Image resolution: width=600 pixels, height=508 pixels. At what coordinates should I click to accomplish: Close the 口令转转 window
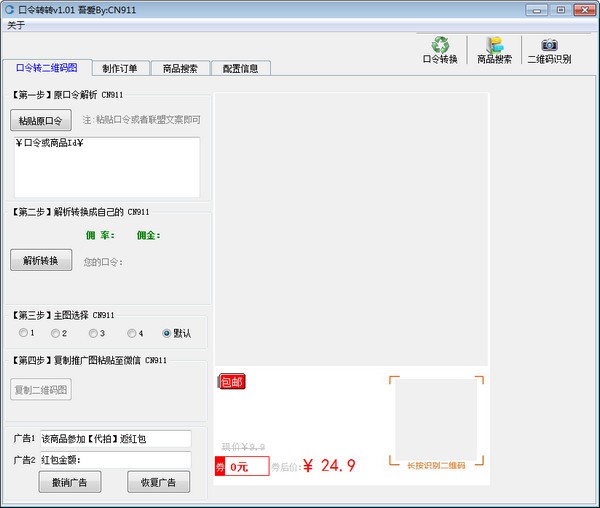coord(584,10)
